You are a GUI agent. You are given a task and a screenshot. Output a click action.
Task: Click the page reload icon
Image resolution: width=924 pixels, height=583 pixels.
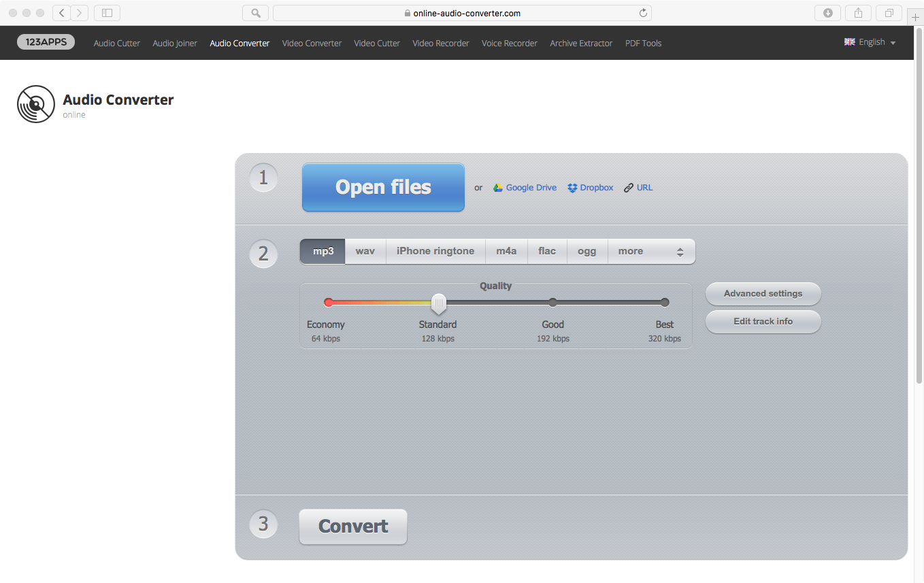point(643,13)
